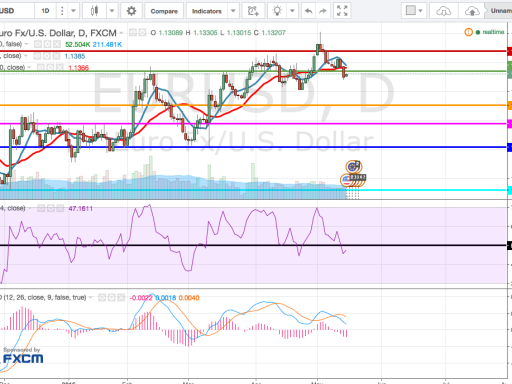Click the Indicators button

pos(207,11)
